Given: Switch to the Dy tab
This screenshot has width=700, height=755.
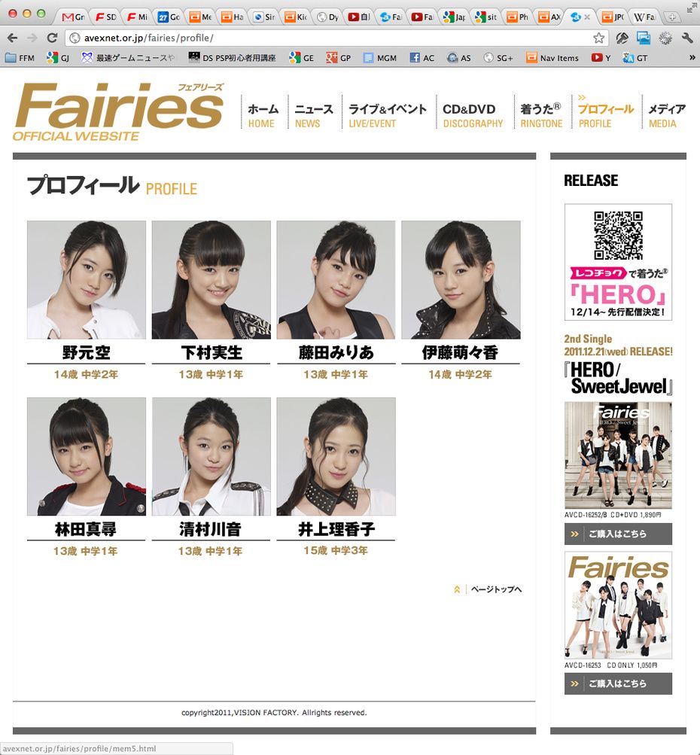Looking at the screenshot, I should tap(328, 17).
